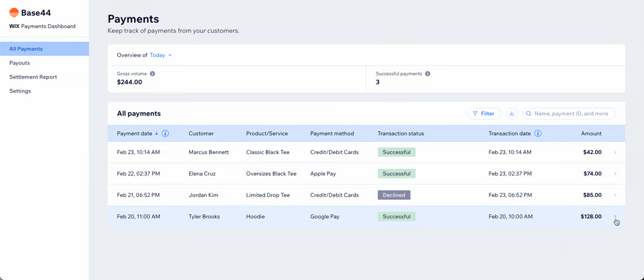
Task: Click Classic Black Tee product cell
Action: pos(268,152)
